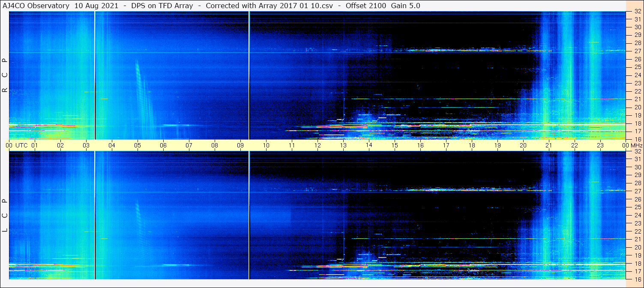Click the '03' hour tick label
The image size is (644, 288).
[x=86, y=145]
